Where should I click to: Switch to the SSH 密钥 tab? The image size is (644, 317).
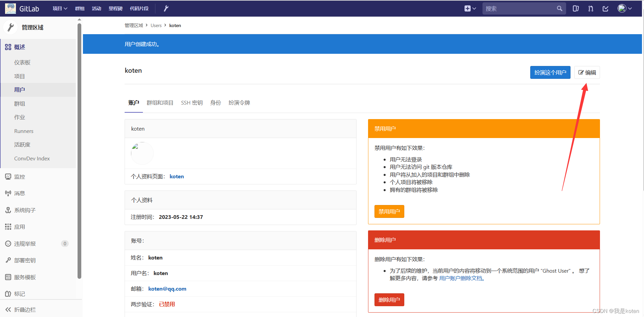pyautogui.click(x=192, y=103)
